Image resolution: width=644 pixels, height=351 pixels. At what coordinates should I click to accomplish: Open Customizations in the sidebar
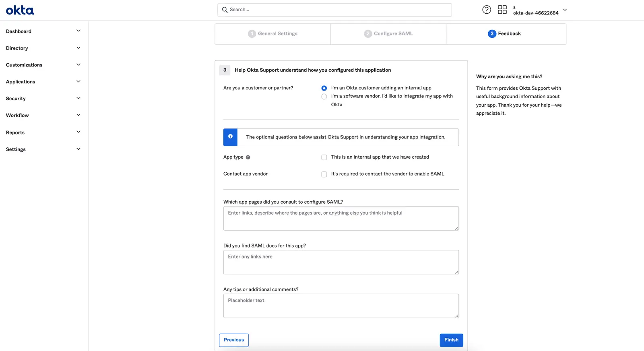[24, 65]
